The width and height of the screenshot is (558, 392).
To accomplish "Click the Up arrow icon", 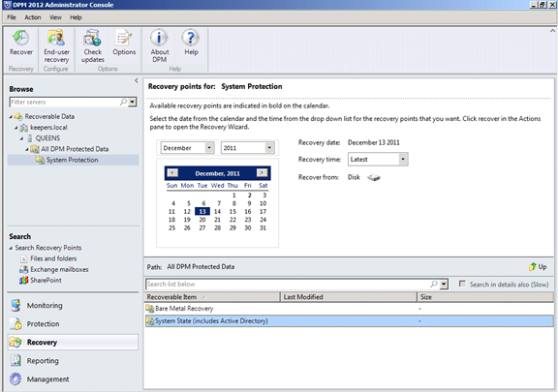I will (x=533, y=266).
